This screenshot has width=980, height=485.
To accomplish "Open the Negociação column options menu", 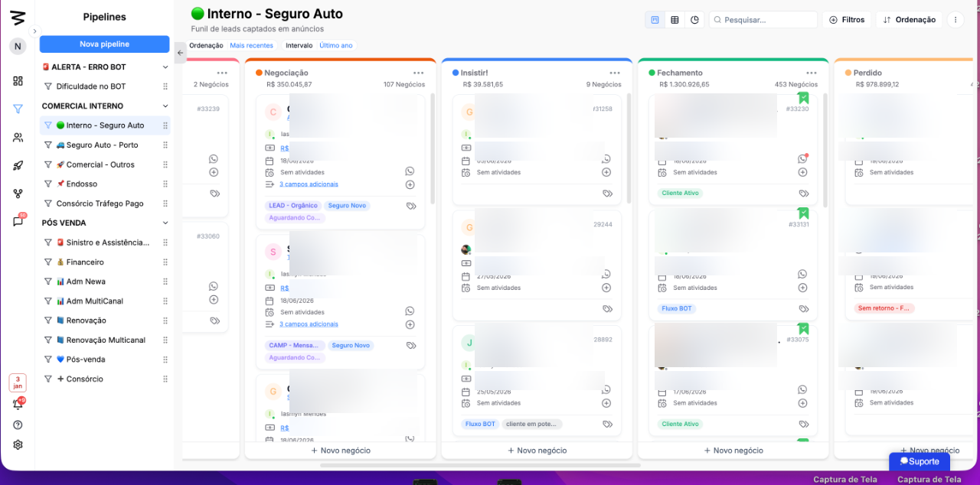I will pyautogui.click(x=418, y=73).
